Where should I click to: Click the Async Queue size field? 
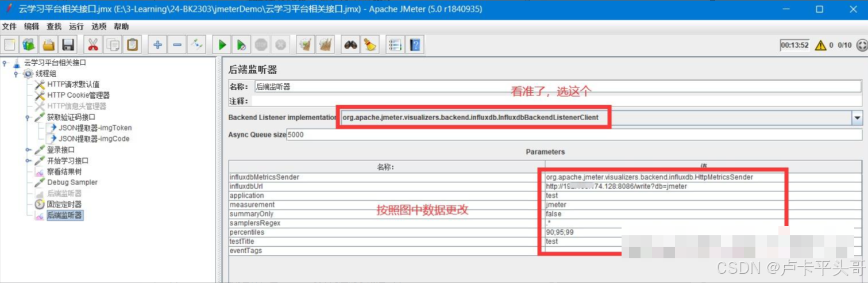pyautogui.click(x=574, y=135)
